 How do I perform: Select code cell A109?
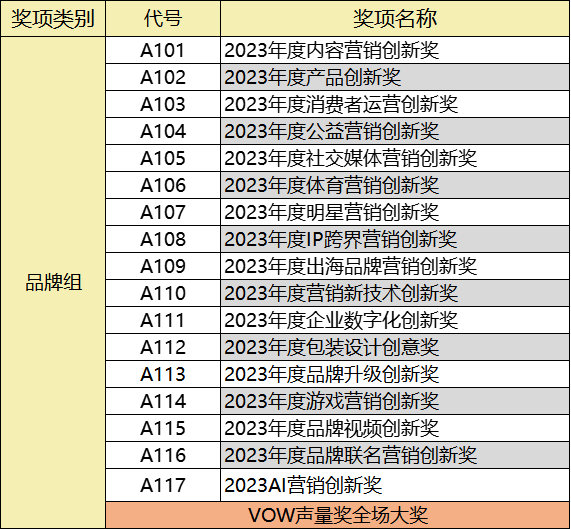point(163,266)
